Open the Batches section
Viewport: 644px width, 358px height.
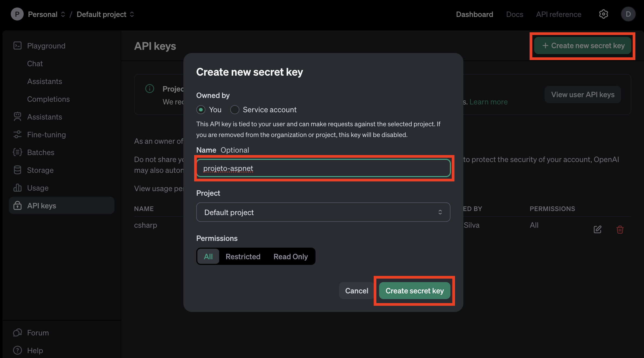(x=41, y=152)
